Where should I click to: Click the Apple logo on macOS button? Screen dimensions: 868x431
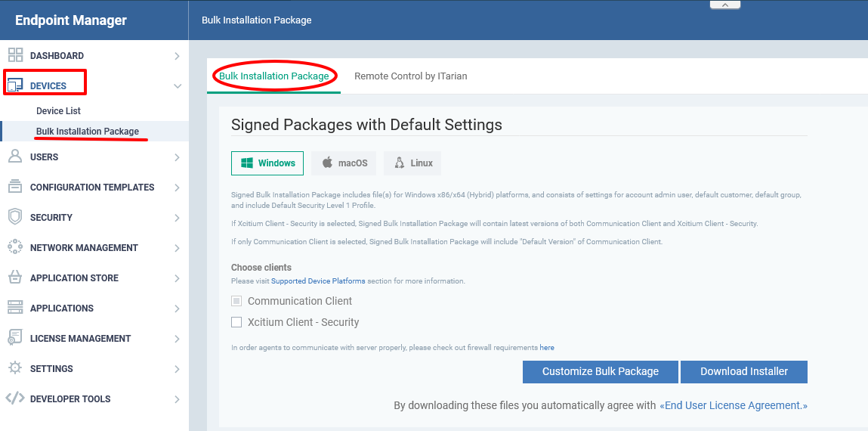click(328, 163)
